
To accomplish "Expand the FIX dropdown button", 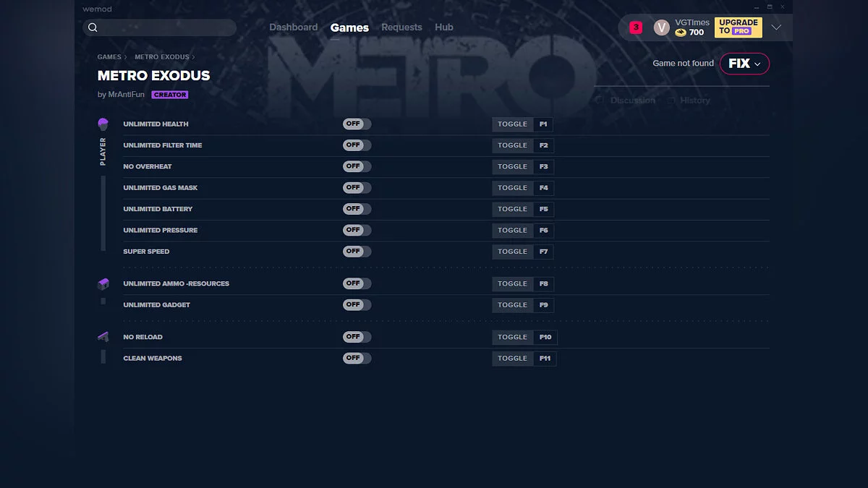I will (744, 64).
